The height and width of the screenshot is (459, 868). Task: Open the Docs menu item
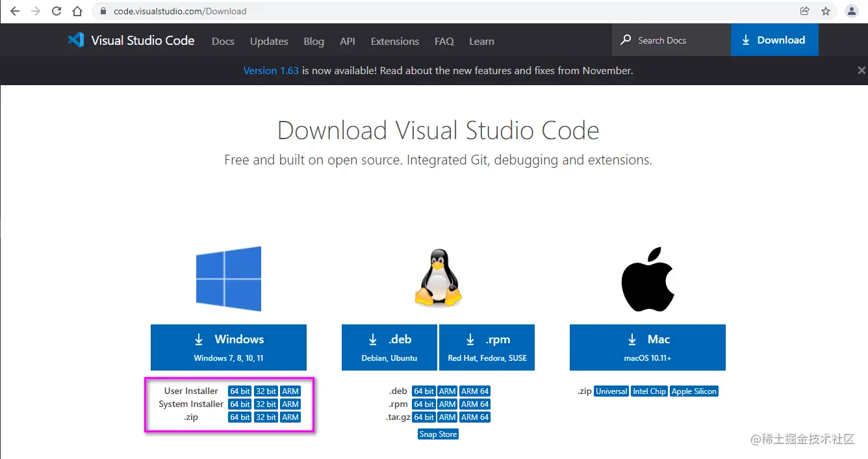click(x=223, y=41)
